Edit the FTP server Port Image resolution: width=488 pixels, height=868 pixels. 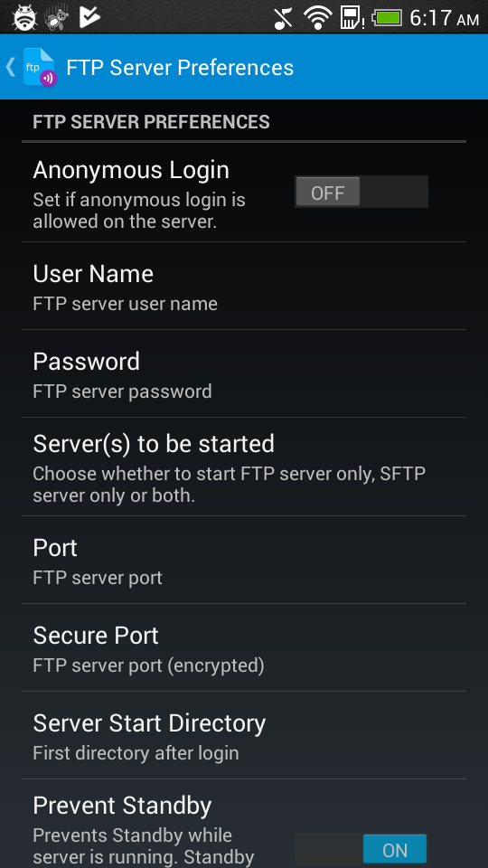point(244,560)
